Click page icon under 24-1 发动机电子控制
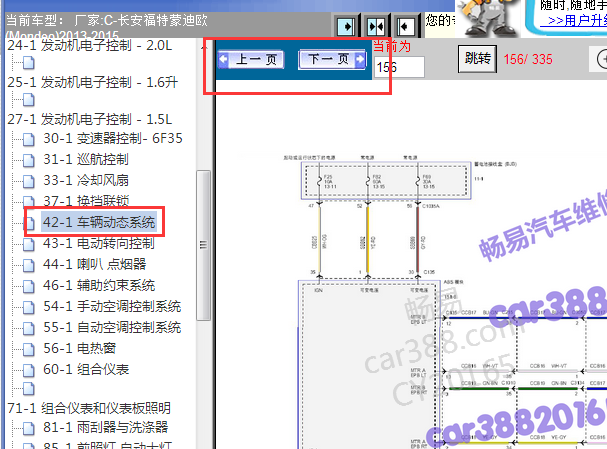The width and height of the screenshot is (607, 449). (x=29, y=63)
